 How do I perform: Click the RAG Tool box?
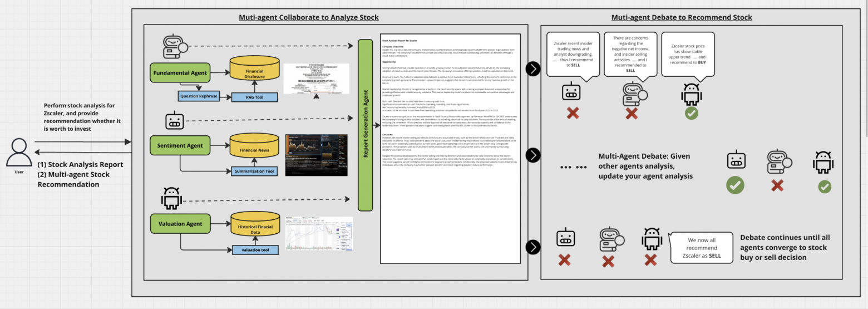pyautogui.click(x=254, y=96)
